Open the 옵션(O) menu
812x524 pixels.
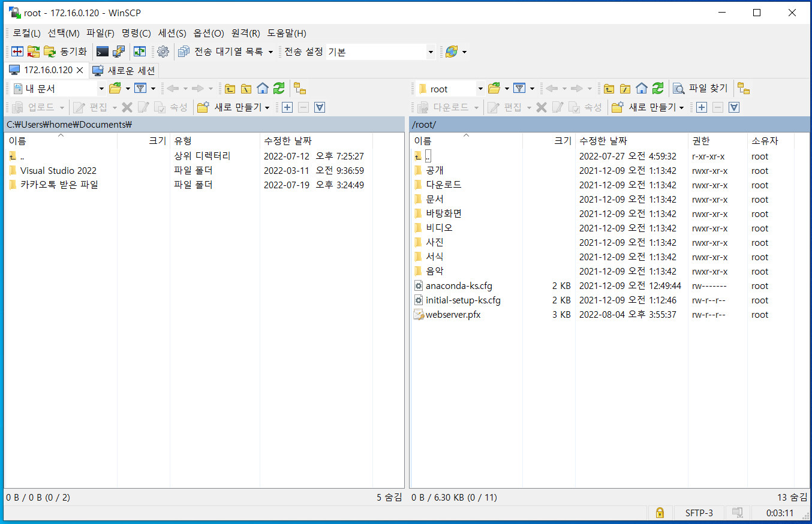tap(208, 33)
